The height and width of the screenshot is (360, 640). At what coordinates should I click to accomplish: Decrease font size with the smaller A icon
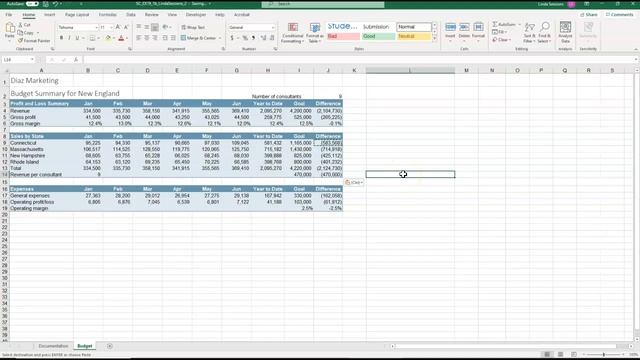coord(126,27)
